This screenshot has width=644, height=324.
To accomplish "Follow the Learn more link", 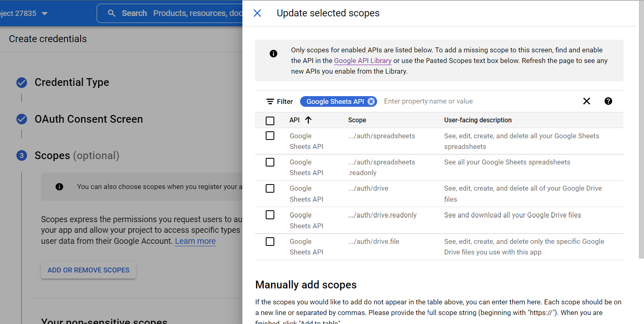I will pos(195,241).
